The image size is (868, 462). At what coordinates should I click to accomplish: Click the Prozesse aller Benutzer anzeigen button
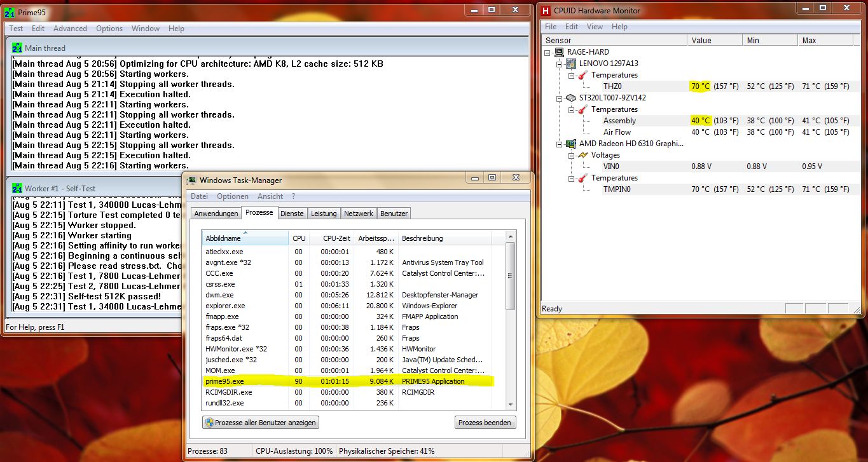(x=260, y=422)
